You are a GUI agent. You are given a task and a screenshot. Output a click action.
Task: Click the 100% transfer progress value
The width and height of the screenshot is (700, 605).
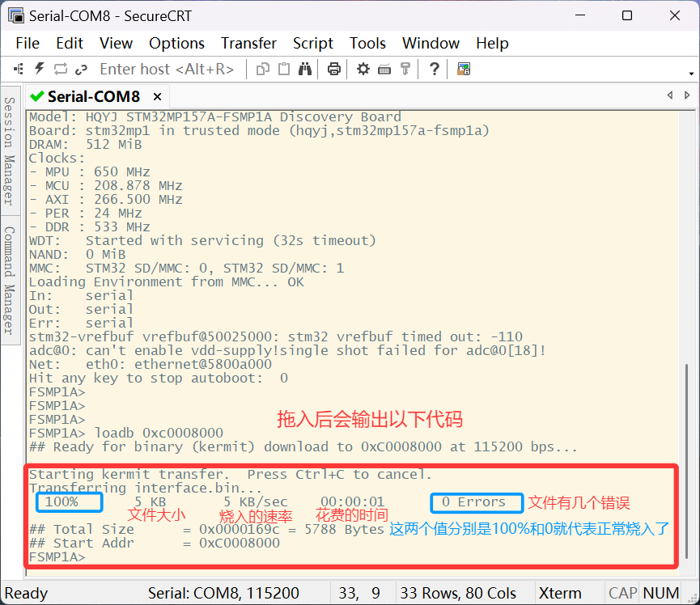coord(62,501)
